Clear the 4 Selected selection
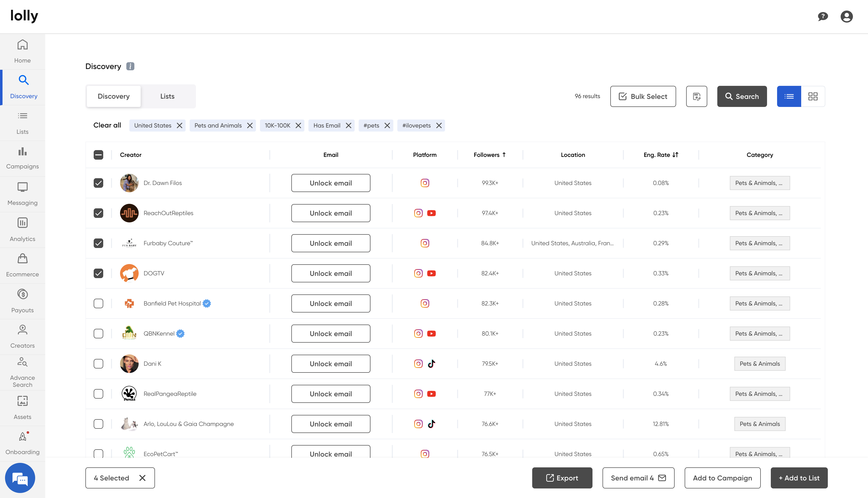This screenshot has width=868, height=498. point(142,478)
